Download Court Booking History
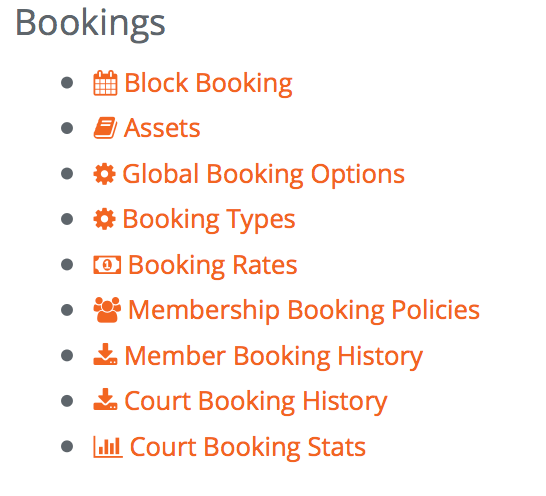 coord(256,401)
